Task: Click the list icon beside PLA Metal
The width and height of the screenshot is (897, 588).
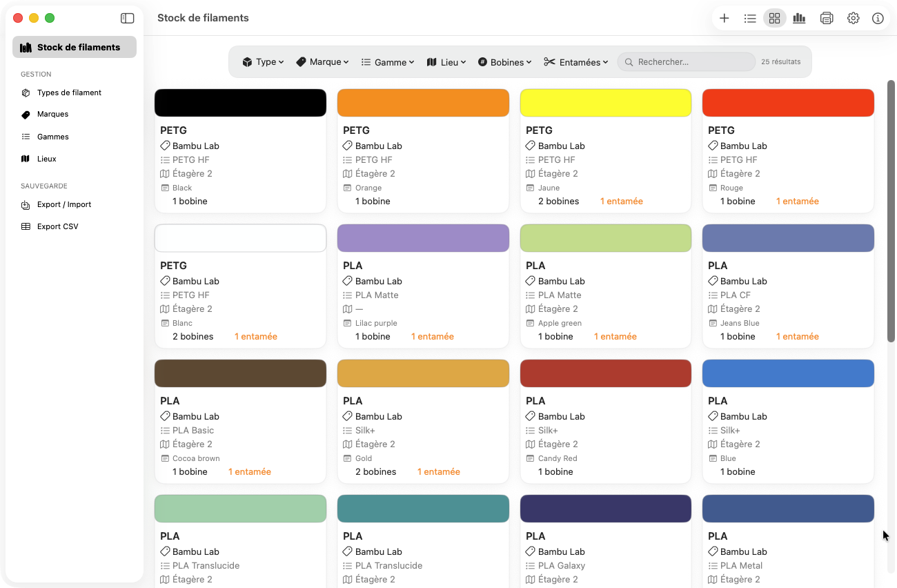Action: [x=713, y=566]
